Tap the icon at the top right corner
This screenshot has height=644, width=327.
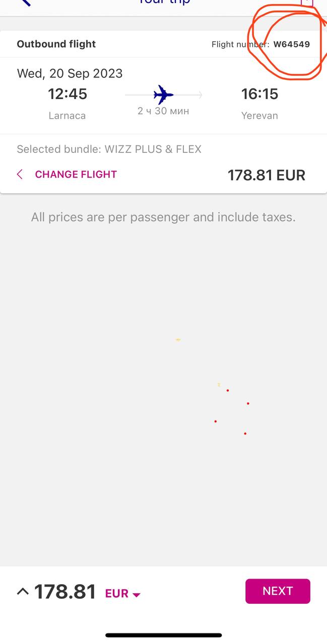306,2
